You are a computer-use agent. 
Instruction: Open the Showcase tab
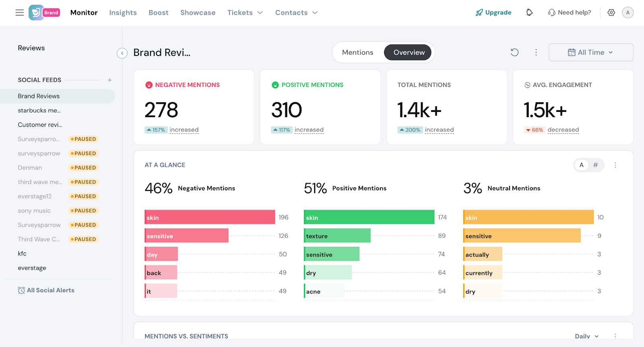pyautogui.click(x=198, y=12)
